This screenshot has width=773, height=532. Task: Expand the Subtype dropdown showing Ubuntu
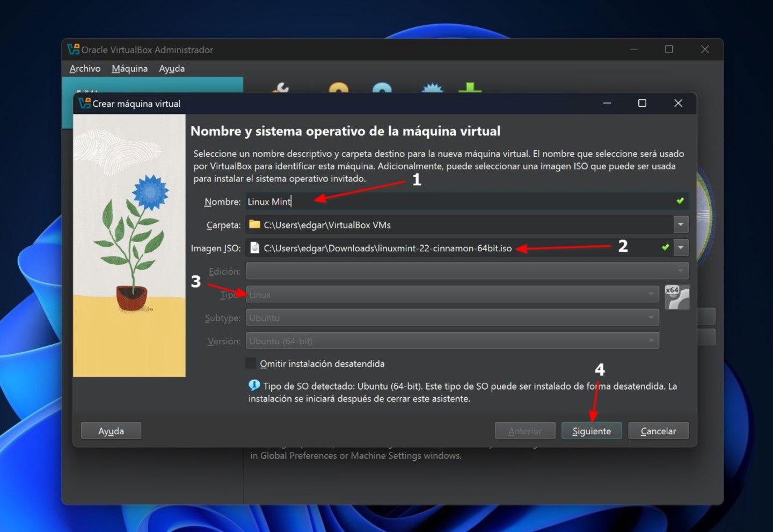453,318
